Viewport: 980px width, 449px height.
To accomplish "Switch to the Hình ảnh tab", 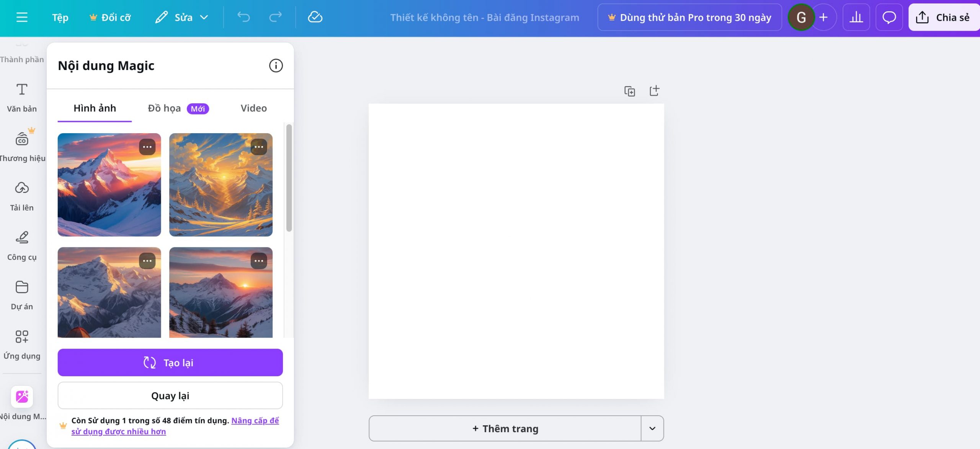I will [95, 108].
